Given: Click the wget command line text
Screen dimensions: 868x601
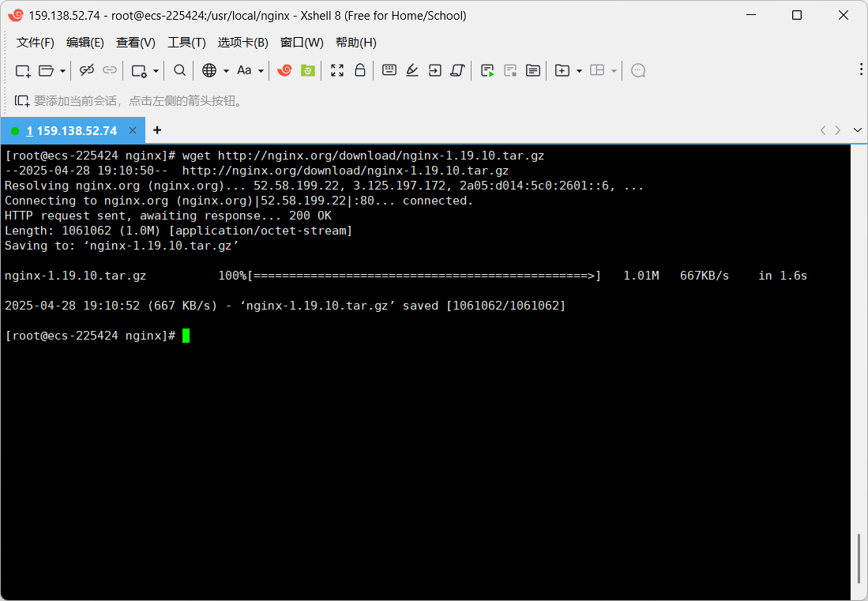Looking at the screenshot, I should (363, 156).
